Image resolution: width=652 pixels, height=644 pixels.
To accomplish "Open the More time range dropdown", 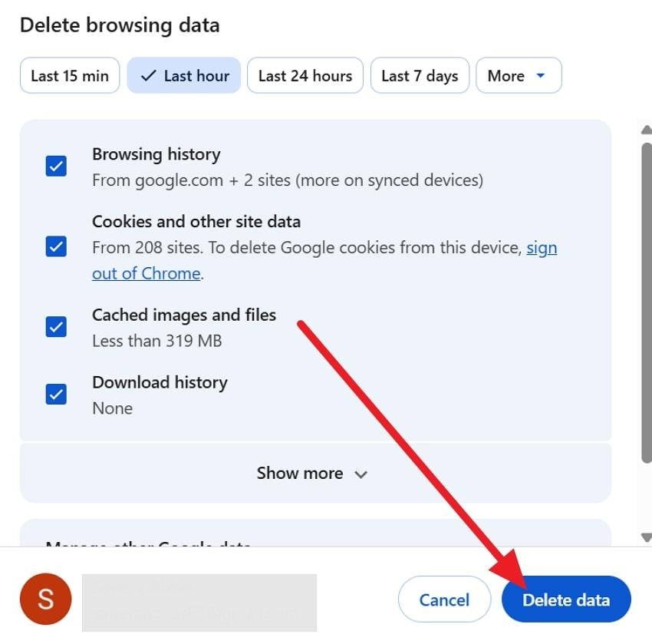I will pyautogui.click(x=519, y=75).
